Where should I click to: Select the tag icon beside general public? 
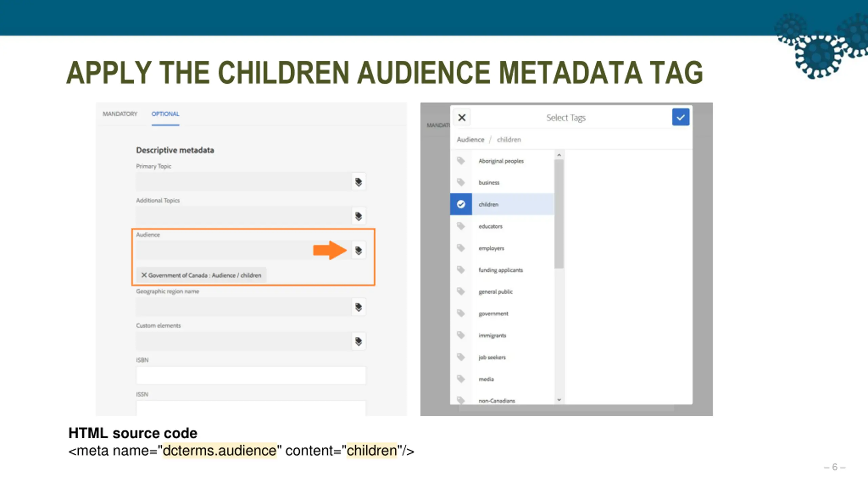pyautogui.click(x=461, y=291)
